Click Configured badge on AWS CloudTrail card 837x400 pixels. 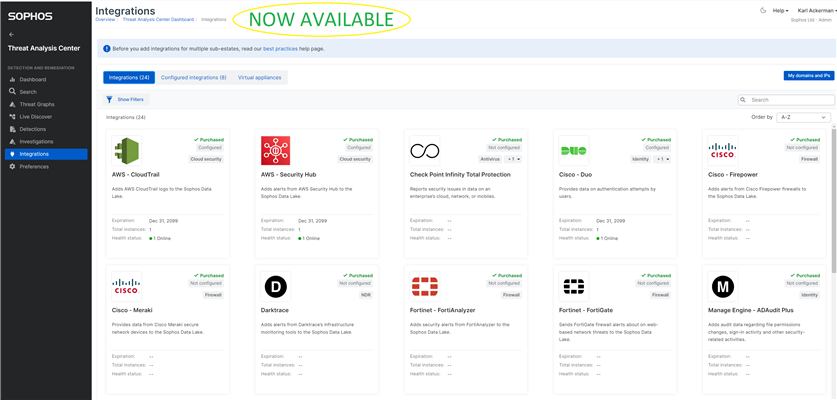click(x=210, y=148)
